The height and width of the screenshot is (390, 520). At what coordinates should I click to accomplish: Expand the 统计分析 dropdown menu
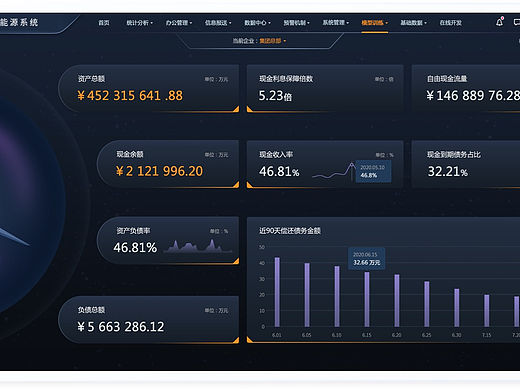[x=139, y=23]
